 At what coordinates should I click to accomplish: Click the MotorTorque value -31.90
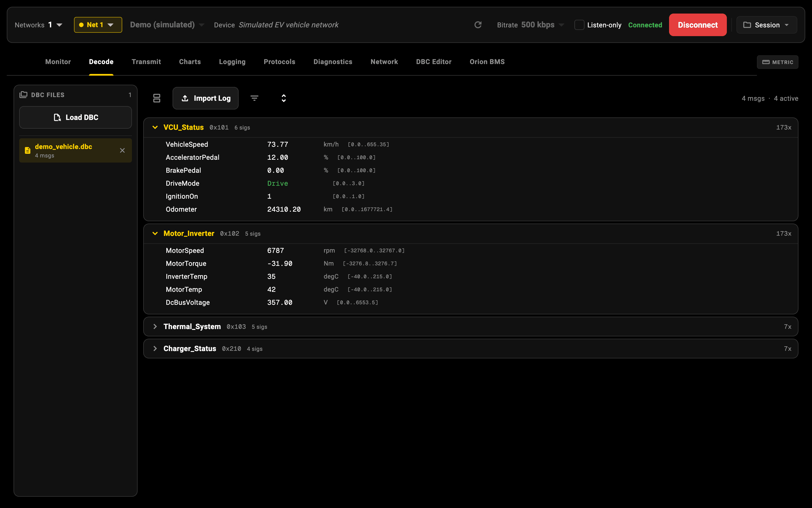(279, 264)
